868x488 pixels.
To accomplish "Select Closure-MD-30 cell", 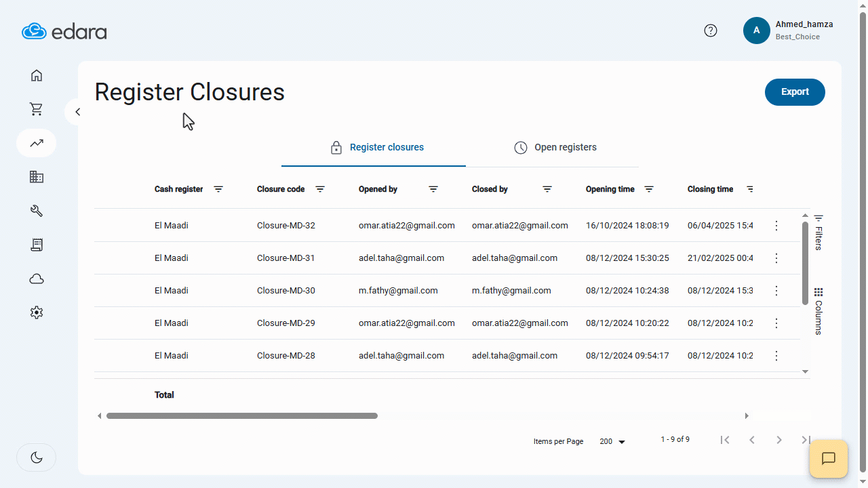I will pos(286,291).
